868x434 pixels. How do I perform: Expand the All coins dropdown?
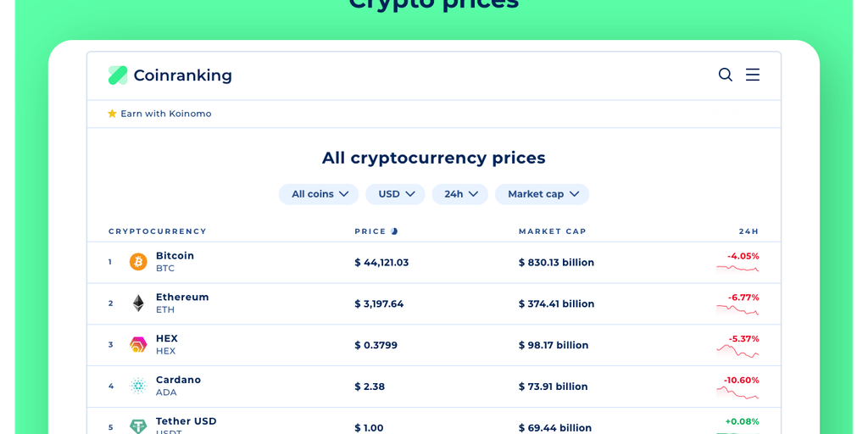coord(319,194)
